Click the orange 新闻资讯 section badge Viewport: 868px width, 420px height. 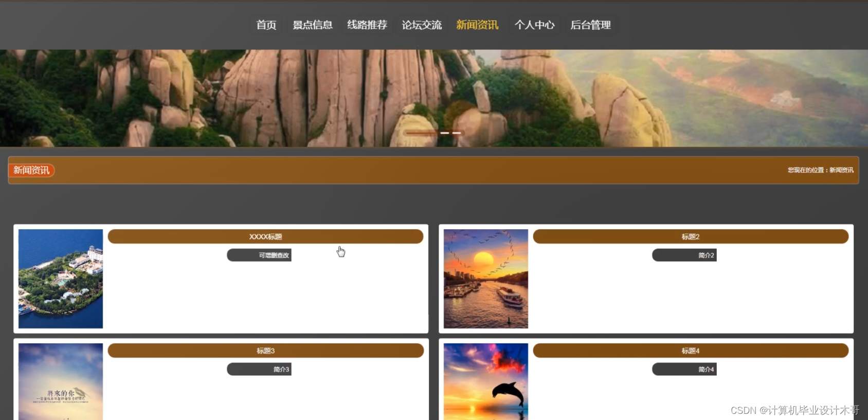coord(31,170)
